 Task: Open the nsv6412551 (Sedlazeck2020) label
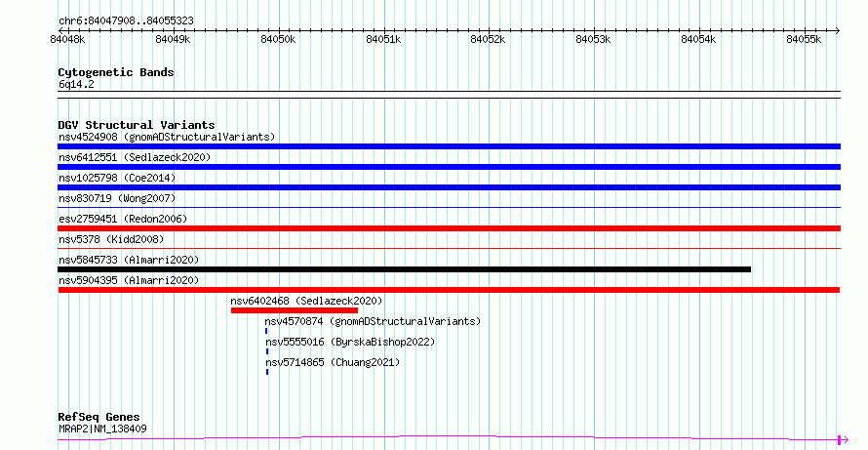click(x=135, y=157)
